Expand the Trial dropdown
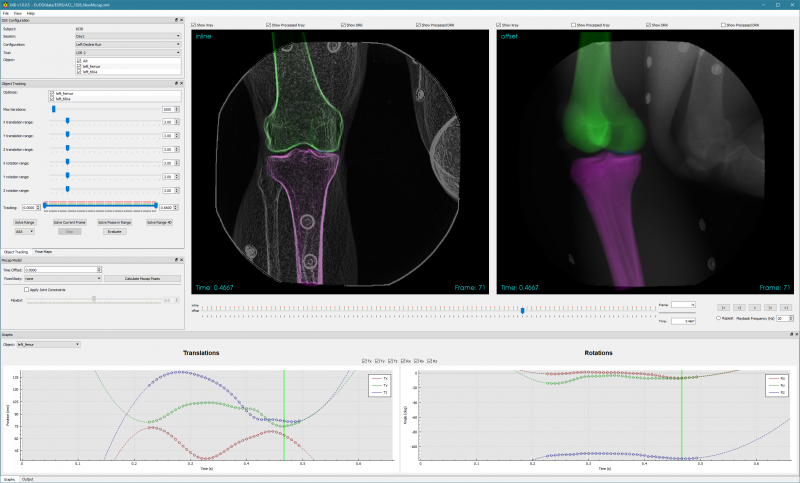Image resolution: width=800 pixels, height=483 pixels. [x=128, y=53]
